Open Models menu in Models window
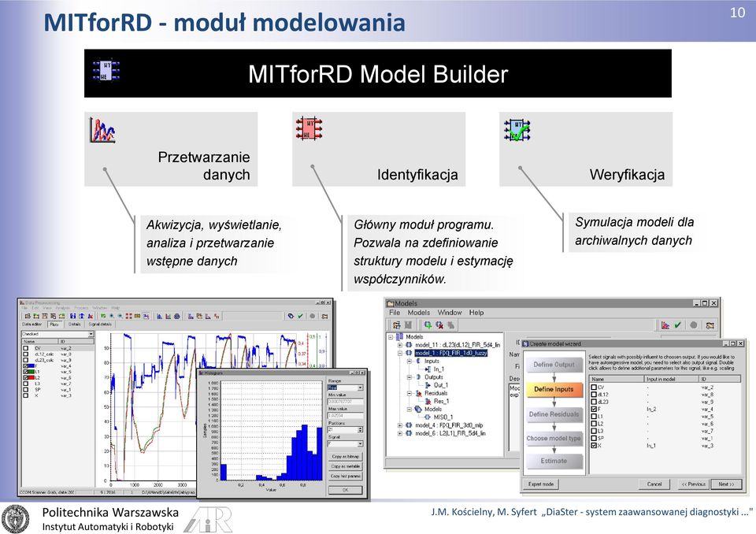The height and width of the screenshot is (534, 756). (418, 313)
